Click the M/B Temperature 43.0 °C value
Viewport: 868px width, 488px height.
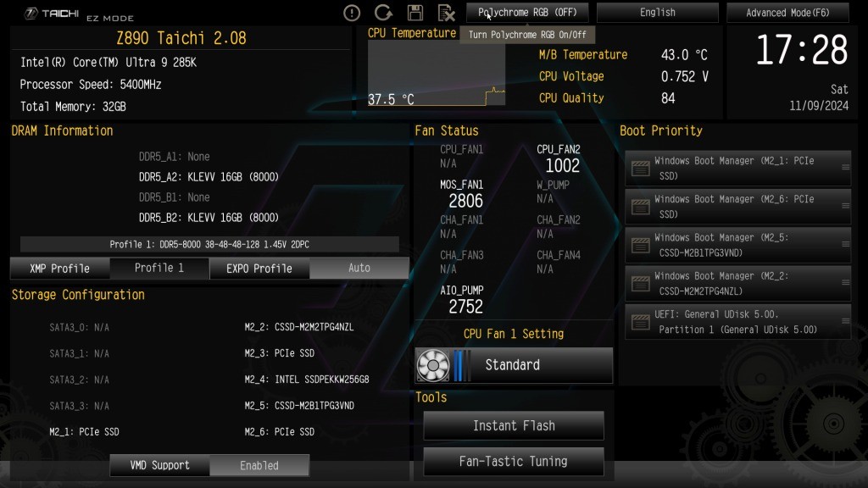(684, 55)
